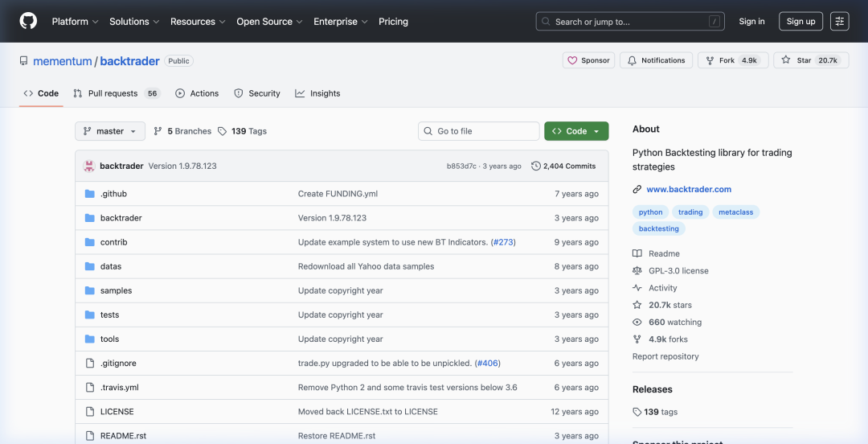Screen dimensions: 868x444
Task: Open Redownload all Yahoo data samples commit
Action: (366, 266)
